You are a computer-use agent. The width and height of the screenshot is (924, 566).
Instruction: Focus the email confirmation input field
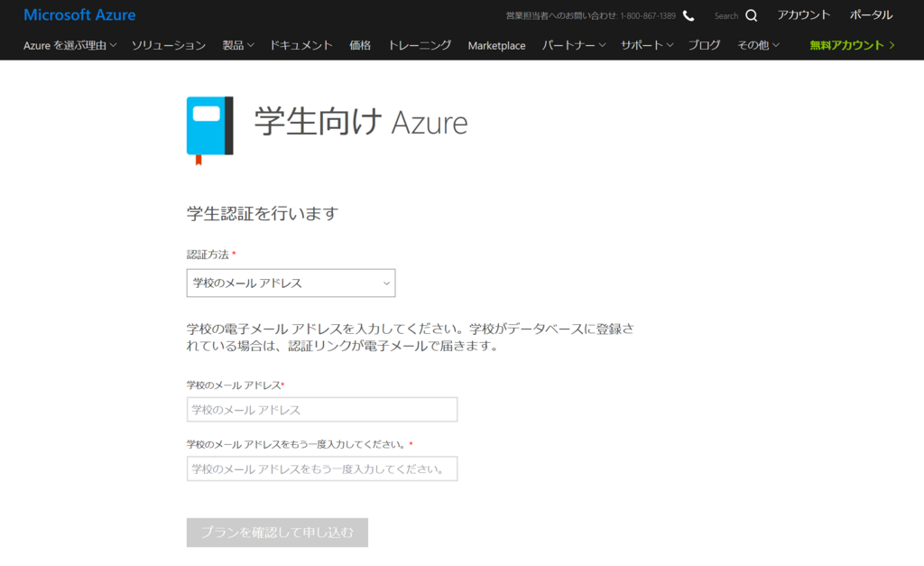pyautogui.click(x=322, y=469)
